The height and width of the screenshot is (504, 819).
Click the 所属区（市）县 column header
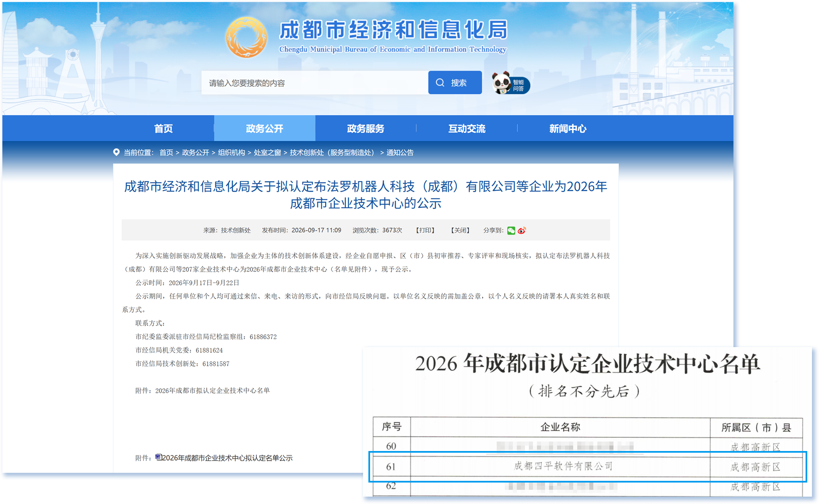click(756, 428)
